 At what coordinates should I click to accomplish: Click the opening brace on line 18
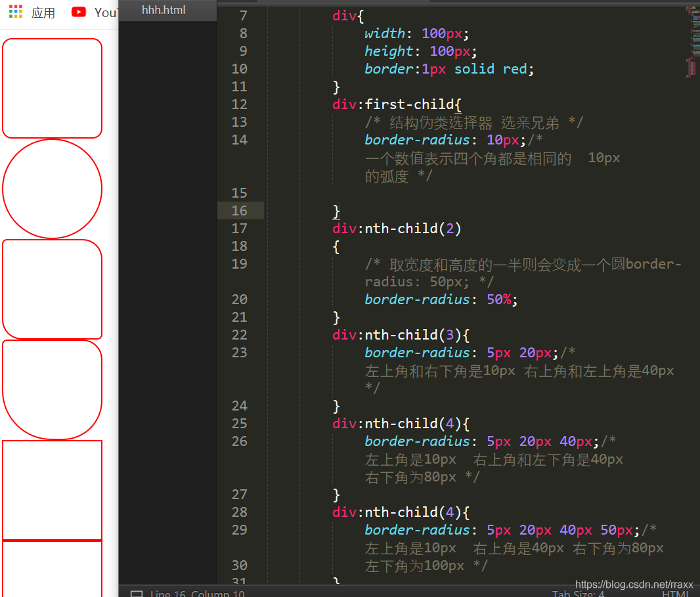pos(336,246)
